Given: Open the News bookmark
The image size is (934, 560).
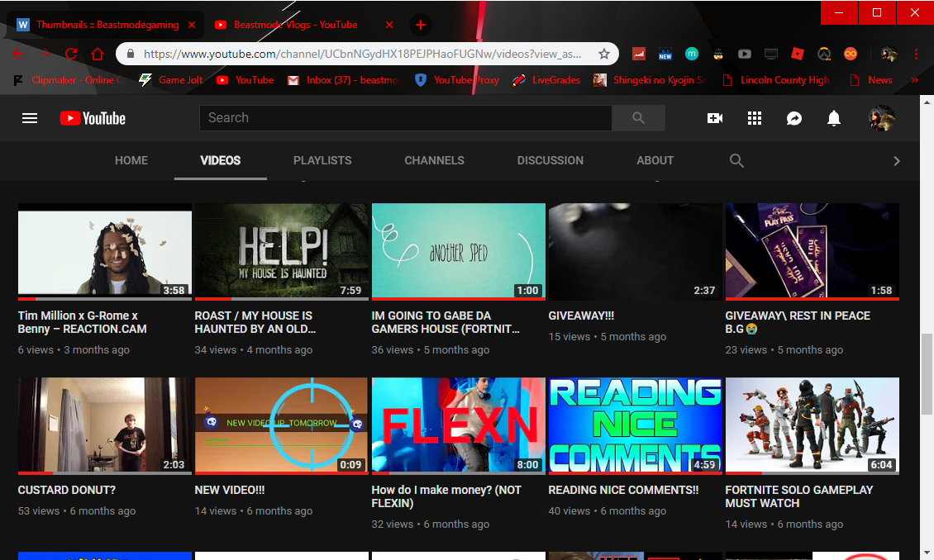Looking at the screenshot, I should click(x=871, y=80).
